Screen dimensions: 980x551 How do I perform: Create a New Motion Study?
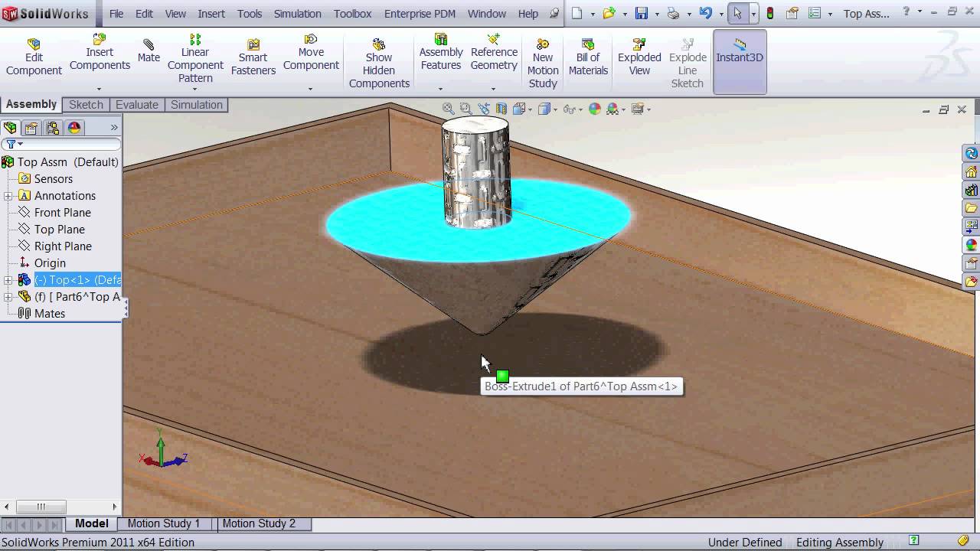[543, 64]
